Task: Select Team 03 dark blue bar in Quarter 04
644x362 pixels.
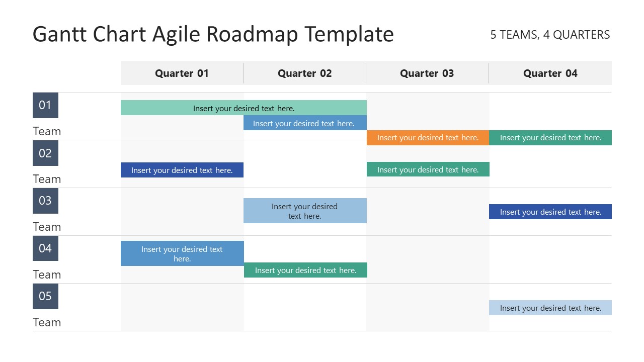Action: point(550,212)
